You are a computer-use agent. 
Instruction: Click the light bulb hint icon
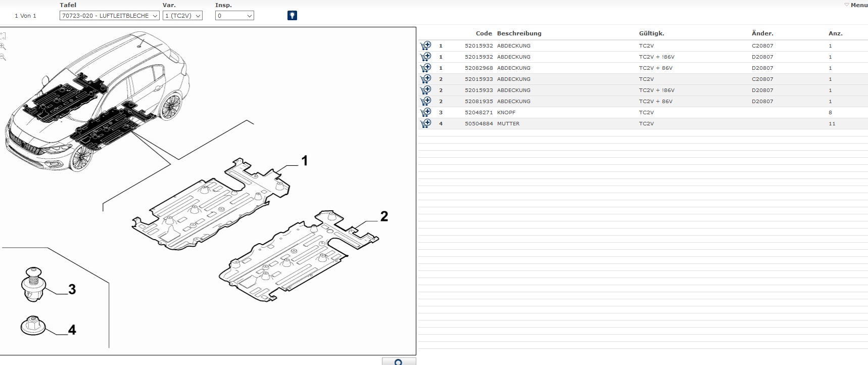(x=292, y=16)
